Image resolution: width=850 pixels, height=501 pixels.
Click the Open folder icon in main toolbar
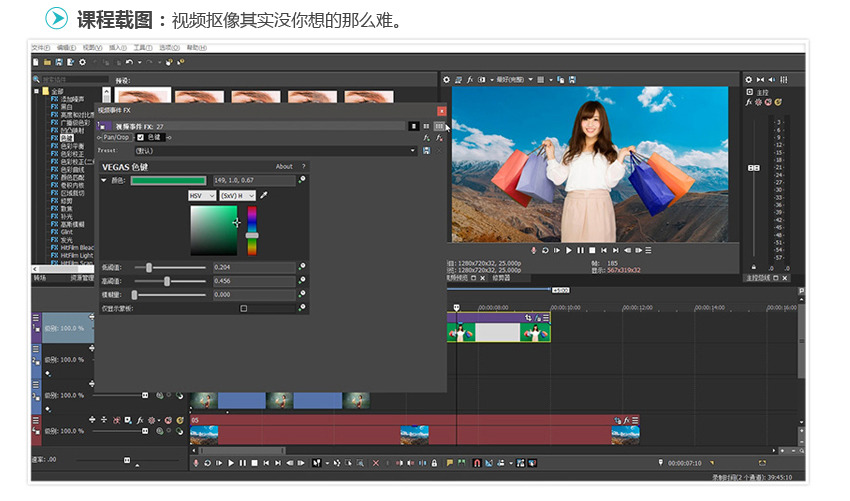point(47,62)
